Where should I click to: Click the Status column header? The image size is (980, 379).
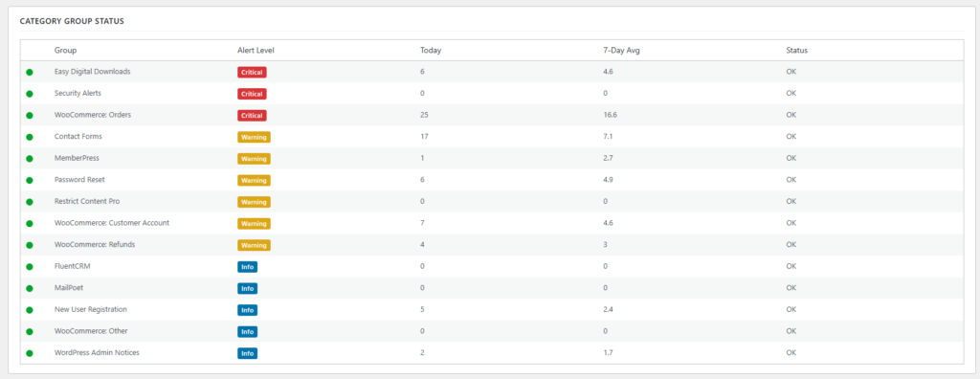(x=797, y=50)
